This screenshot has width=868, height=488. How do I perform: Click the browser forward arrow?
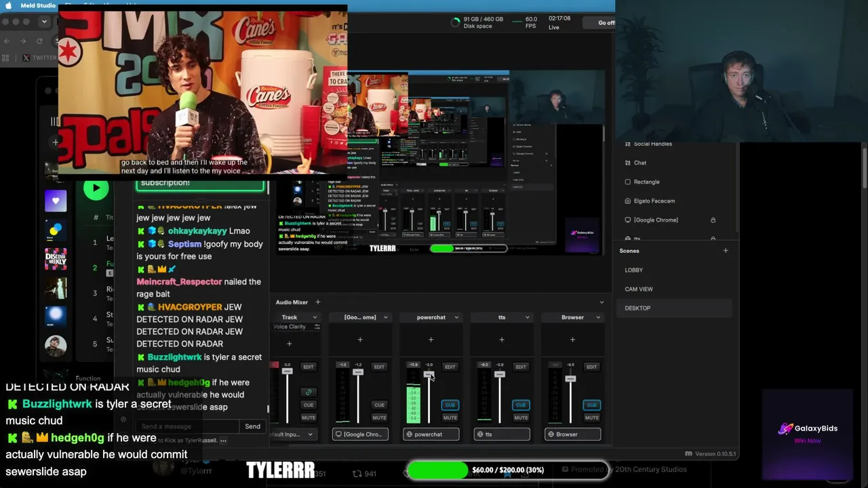(23, 41)
